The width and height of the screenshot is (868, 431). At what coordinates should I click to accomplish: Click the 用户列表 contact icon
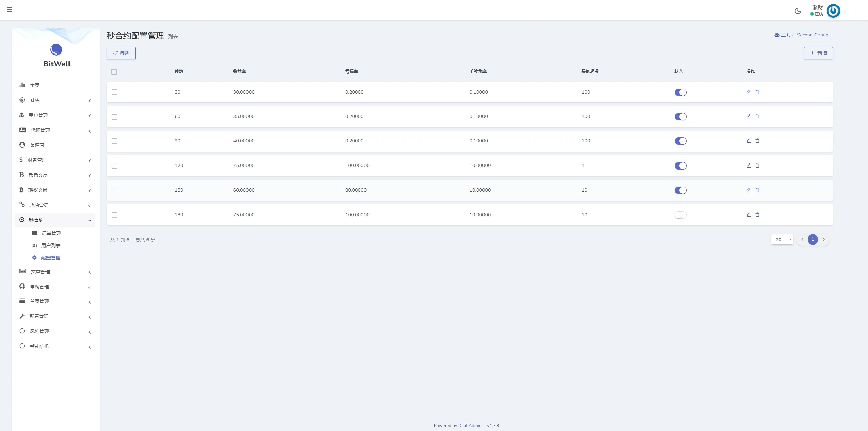click(x=34, y=245)
